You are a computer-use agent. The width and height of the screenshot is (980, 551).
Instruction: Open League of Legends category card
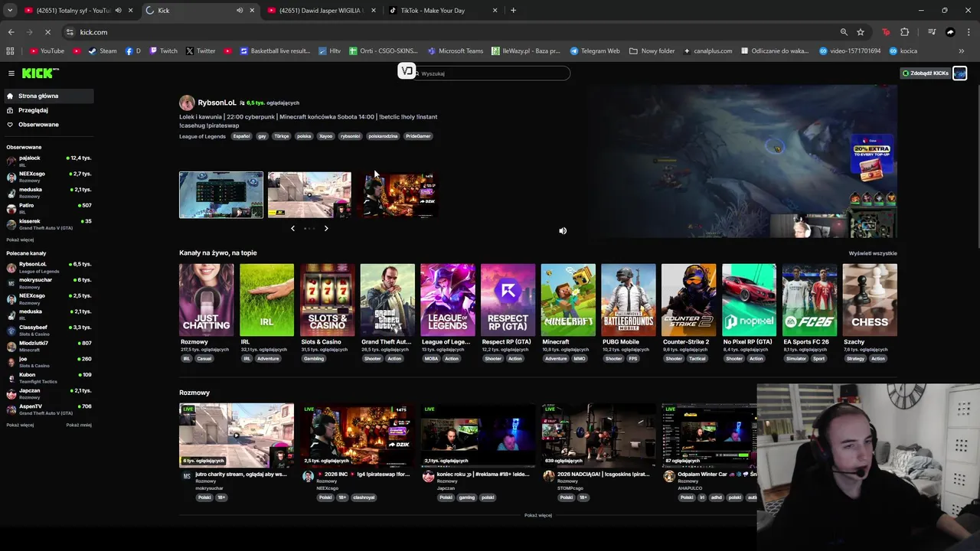tap(448, 300)
